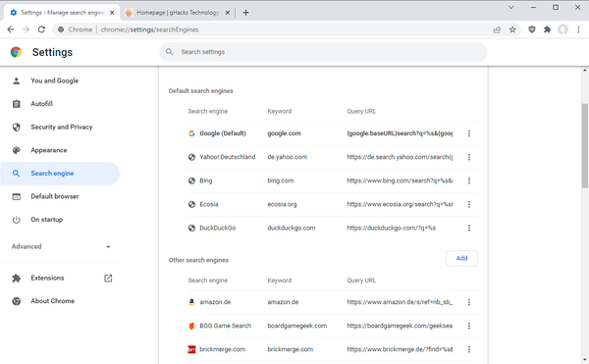Click the amazon.de favicon in the list
589x364 pixels.
191,302
